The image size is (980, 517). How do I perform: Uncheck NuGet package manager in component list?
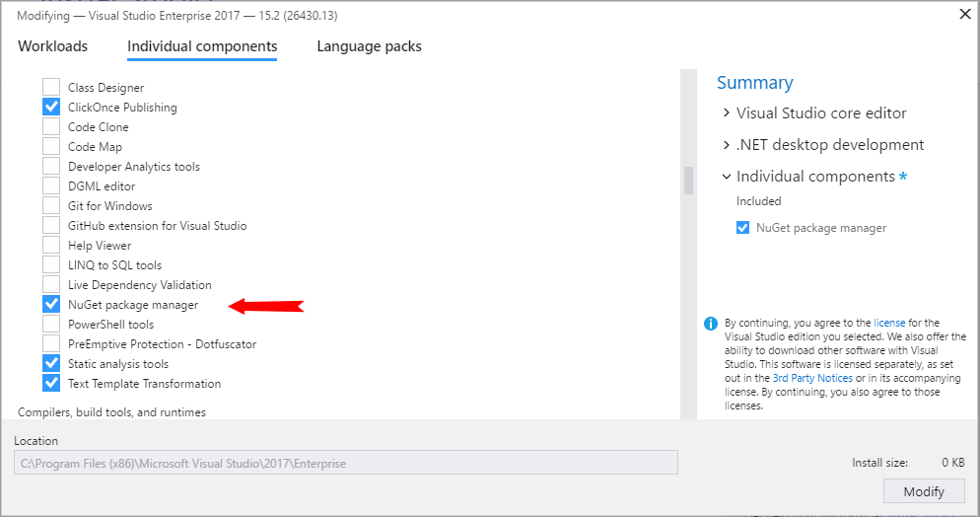tap(51, 305)
